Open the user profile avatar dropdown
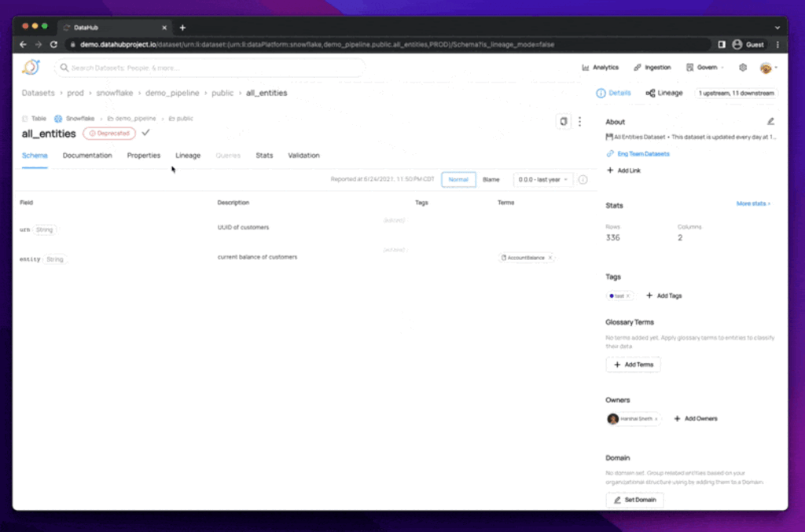The width and height of the screenshot is (805, 532). pyautogui.click(x=767, y=68)
